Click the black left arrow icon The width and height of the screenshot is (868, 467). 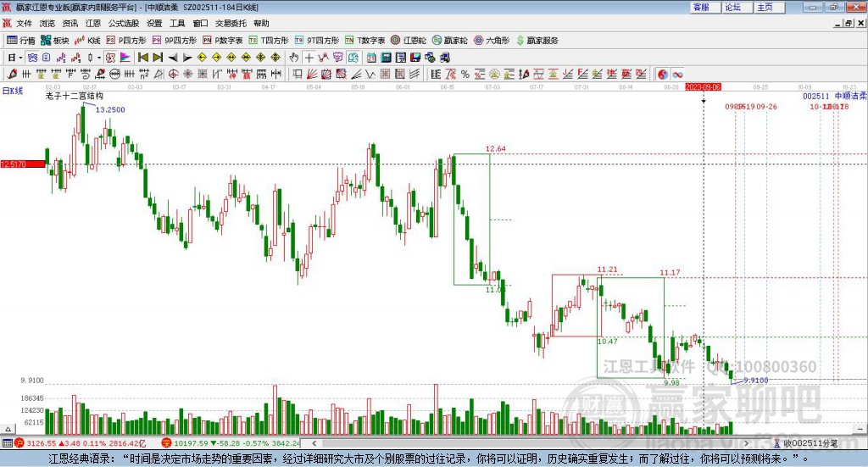pyautogui.click(x=173, y=58)
